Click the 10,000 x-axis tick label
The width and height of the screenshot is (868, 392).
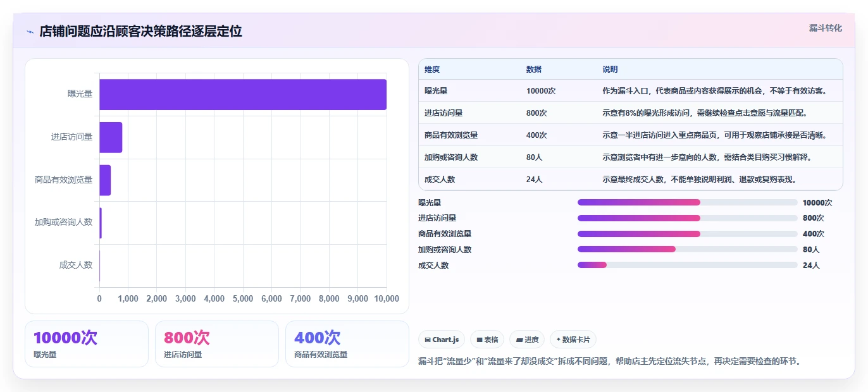387,298
